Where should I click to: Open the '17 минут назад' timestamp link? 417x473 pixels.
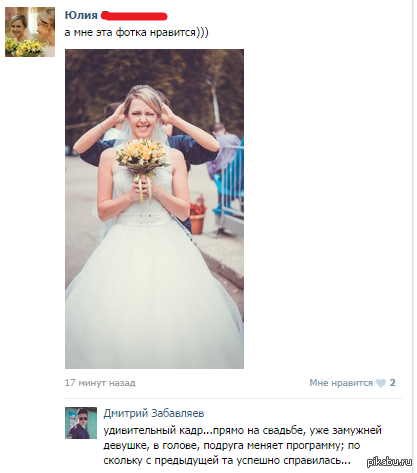coord(100,383)
